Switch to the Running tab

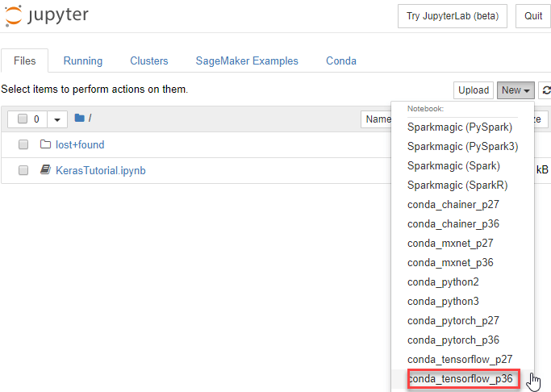[x=83, y=61]
